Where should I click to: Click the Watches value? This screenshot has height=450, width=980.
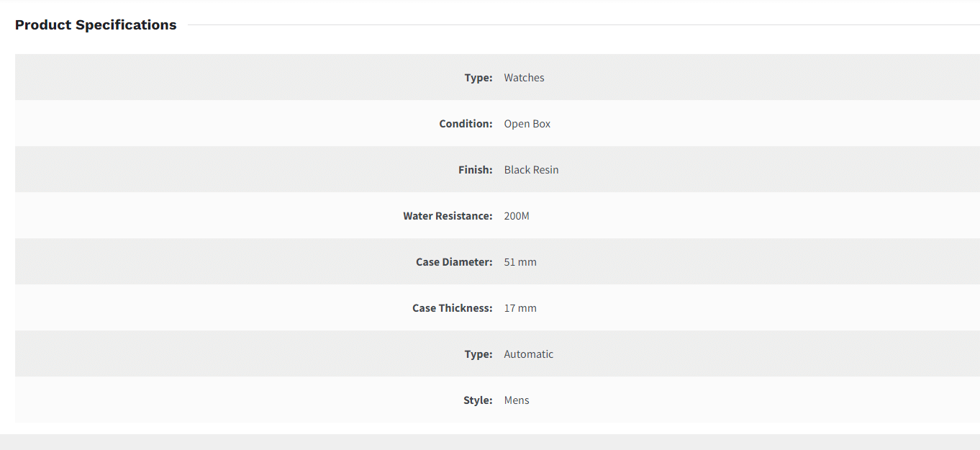pos(524,78)
